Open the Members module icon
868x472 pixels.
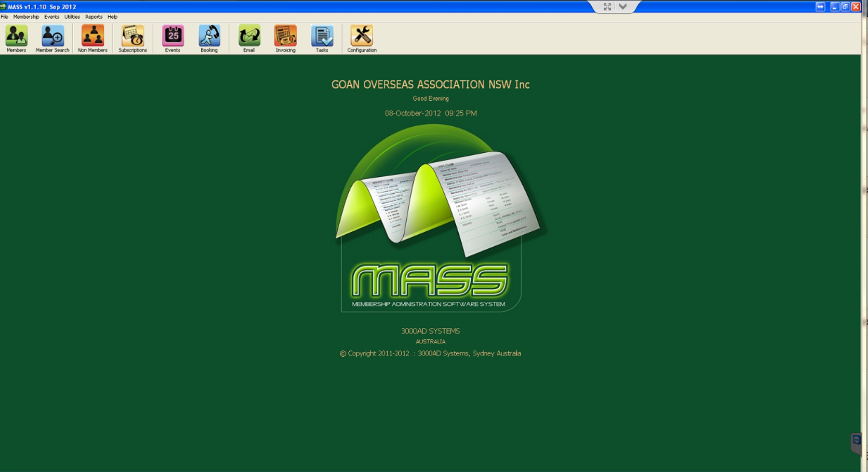pos(16,36)
